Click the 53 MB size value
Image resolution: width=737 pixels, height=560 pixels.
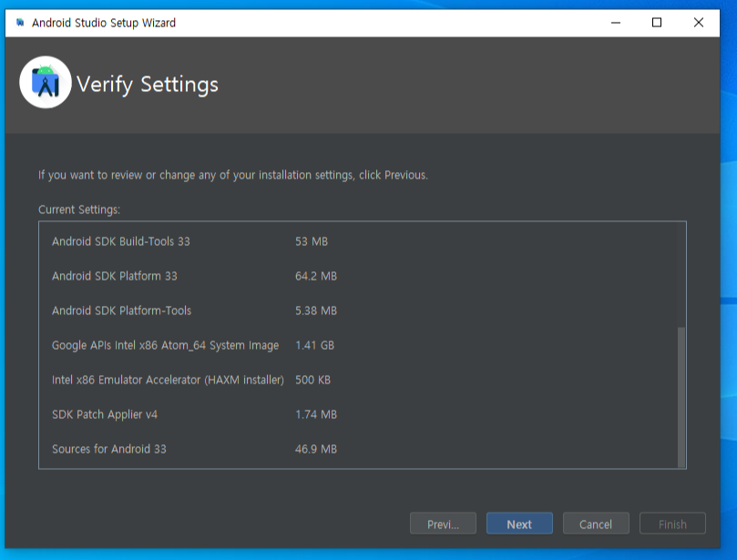(312, 241)
